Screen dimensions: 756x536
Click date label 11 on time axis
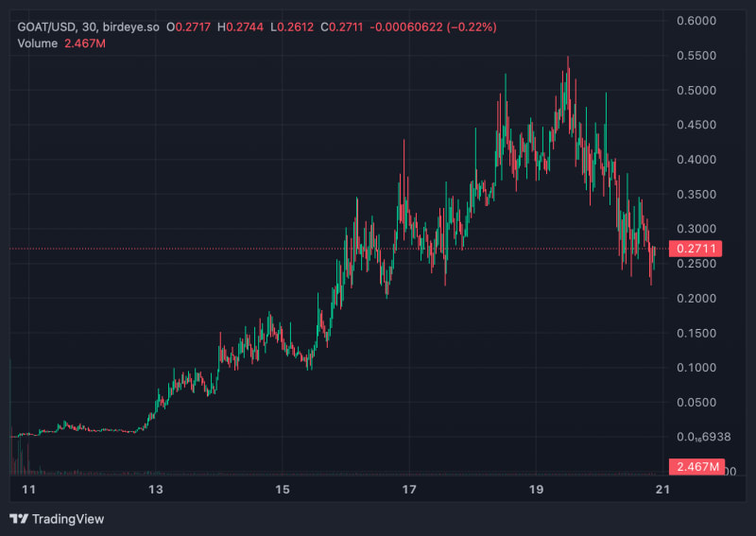28,489
